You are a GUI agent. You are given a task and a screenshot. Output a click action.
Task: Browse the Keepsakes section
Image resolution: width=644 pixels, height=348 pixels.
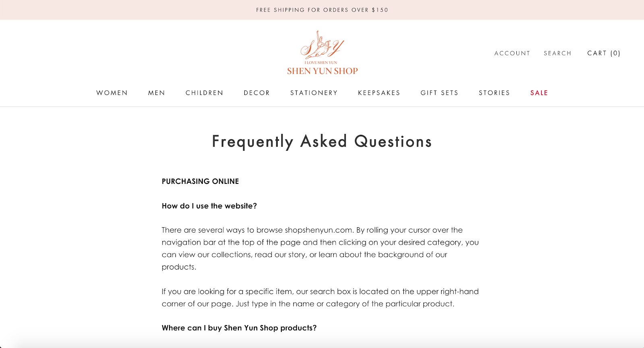coord(379,93)
